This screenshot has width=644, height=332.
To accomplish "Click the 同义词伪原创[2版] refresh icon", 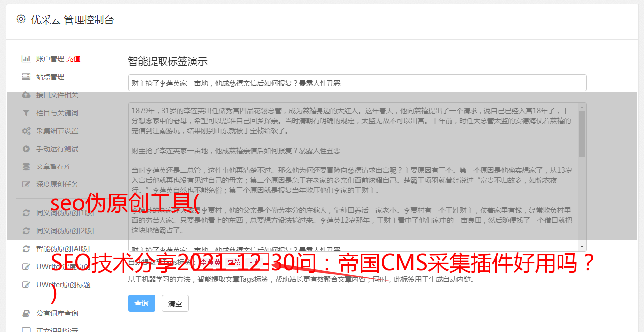I will [26, 231].
